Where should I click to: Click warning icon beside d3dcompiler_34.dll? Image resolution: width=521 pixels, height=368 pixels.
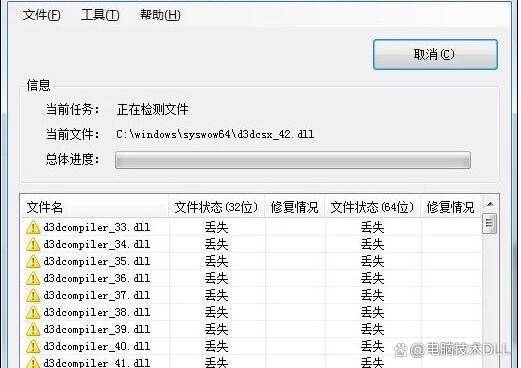pos(33,244)
